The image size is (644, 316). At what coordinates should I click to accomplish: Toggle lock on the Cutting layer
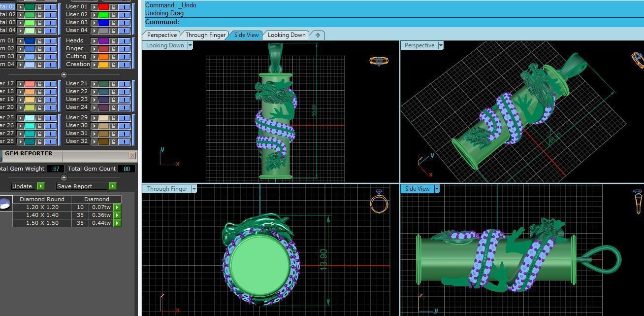click(114, 57)
